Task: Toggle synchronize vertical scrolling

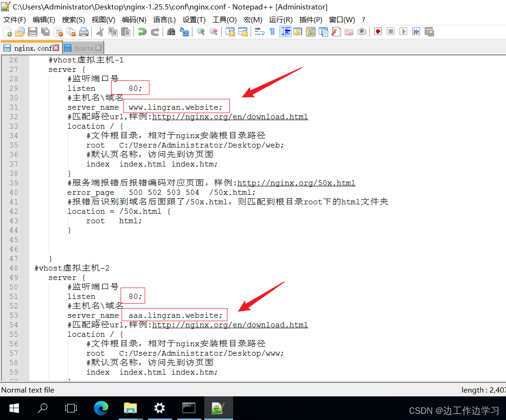Action: tap(230, 32)
